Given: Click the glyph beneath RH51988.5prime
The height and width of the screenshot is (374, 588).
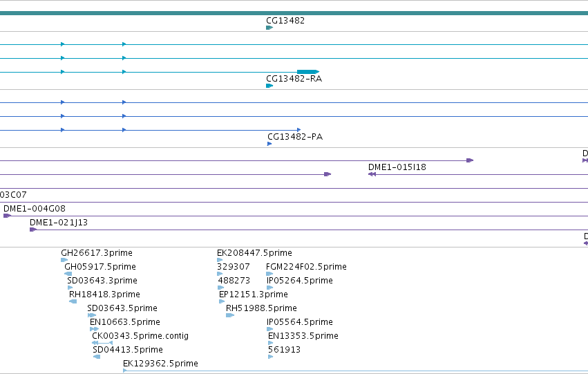Looking at the screenshot, I should tap(230, 315).
